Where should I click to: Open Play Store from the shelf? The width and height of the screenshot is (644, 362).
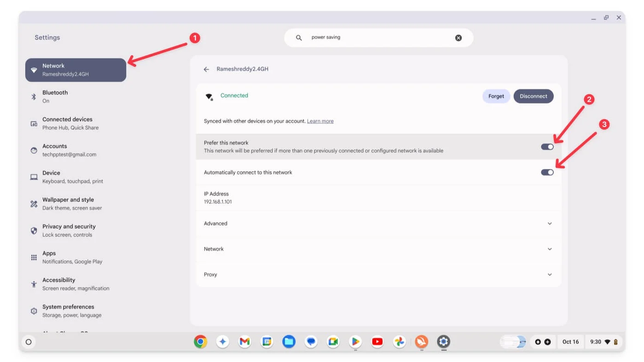[x=355, y=341]
